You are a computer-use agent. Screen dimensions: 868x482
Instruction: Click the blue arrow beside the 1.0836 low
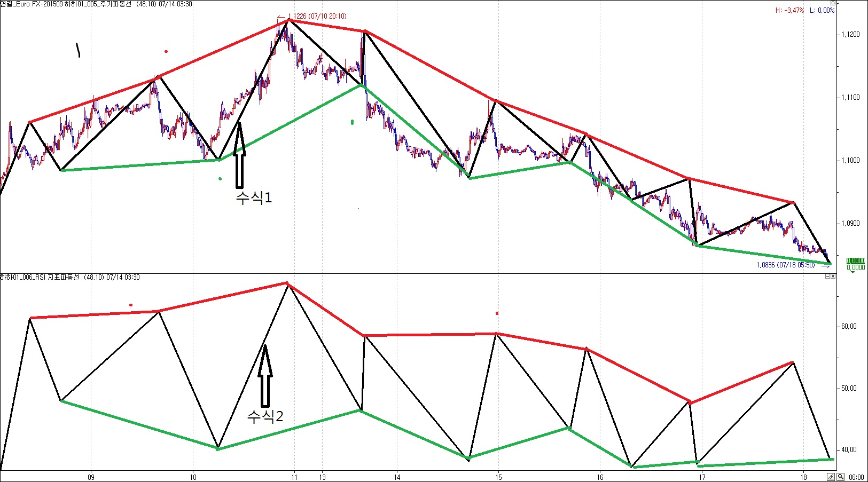[825, 265]
